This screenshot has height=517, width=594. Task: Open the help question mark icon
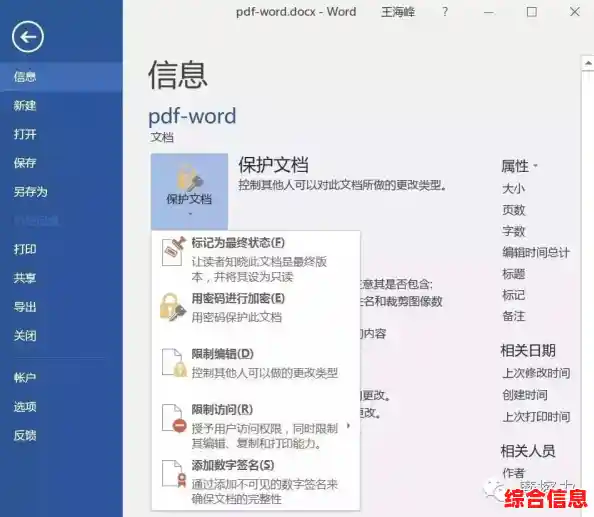coord(445,12)
